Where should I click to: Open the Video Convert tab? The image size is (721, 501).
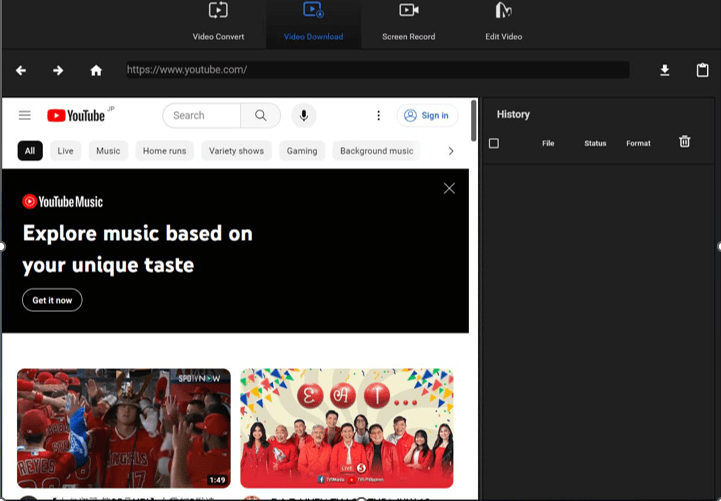[x=218, y=23]
